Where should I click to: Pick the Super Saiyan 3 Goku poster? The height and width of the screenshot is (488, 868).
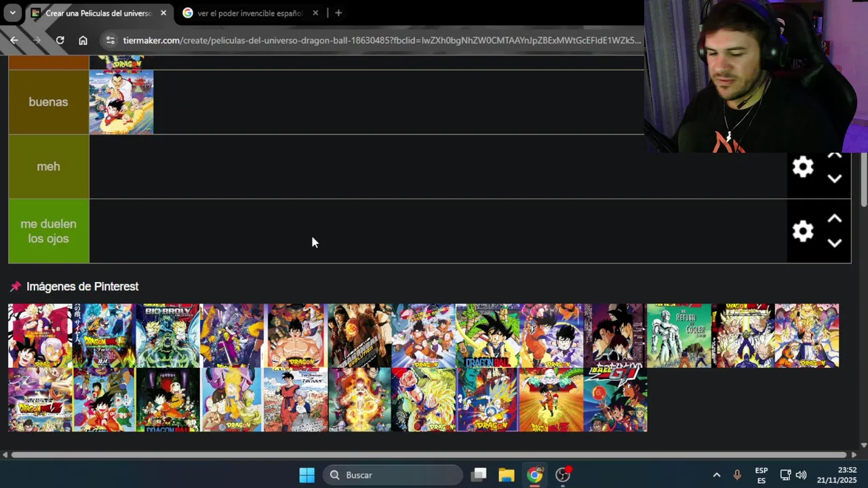423,400
